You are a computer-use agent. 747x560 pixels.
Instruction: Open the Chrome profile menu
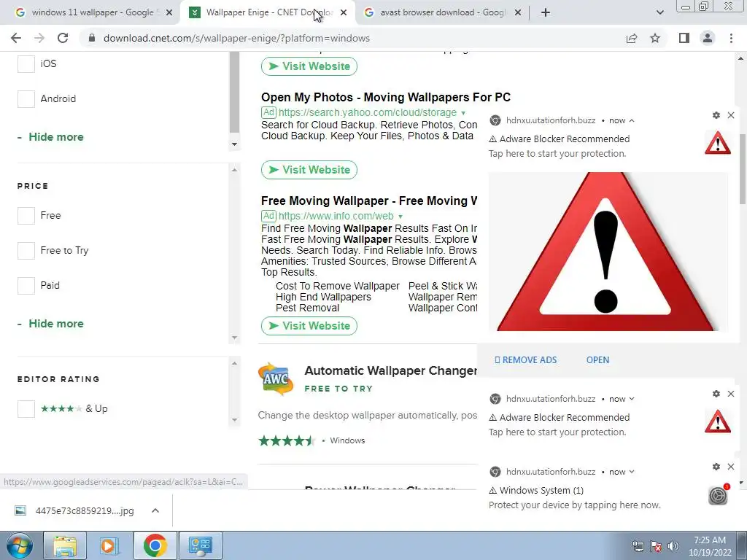tap(708, 38)
